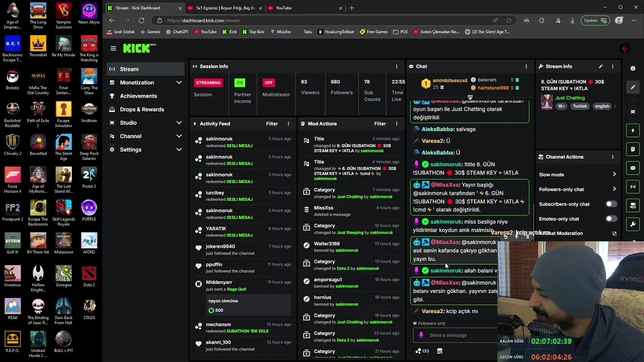Click Just Chatting category in Stream info
Viewport: 644px width, 362px height.
click(570, 98)
